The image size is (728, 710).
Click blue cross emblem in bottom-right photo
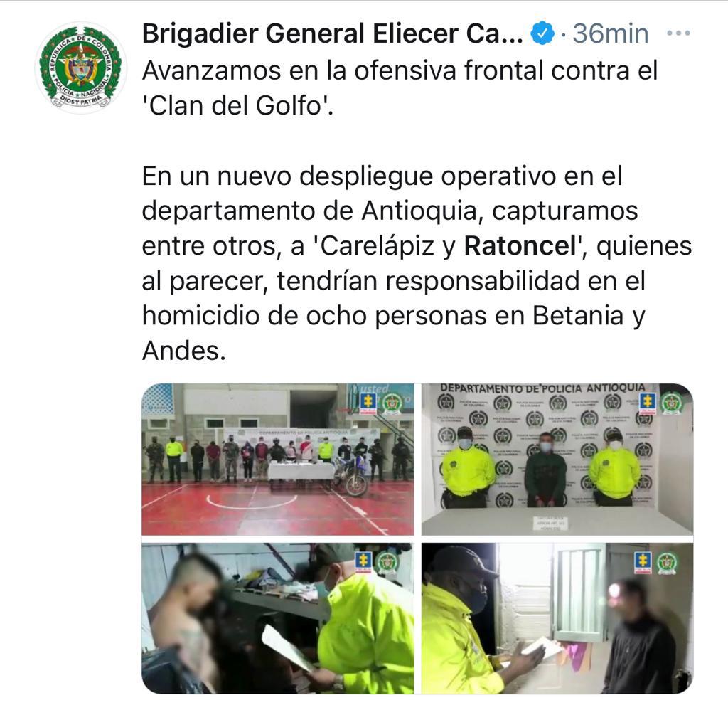(x=643, y=563)
